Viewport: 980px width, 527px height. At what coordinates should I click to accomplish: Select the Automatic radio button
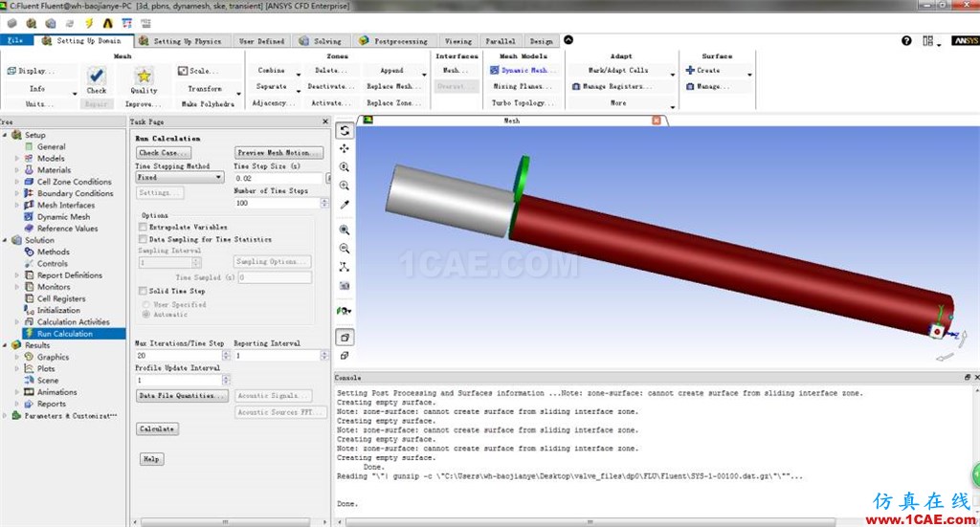tap(146, 315)
